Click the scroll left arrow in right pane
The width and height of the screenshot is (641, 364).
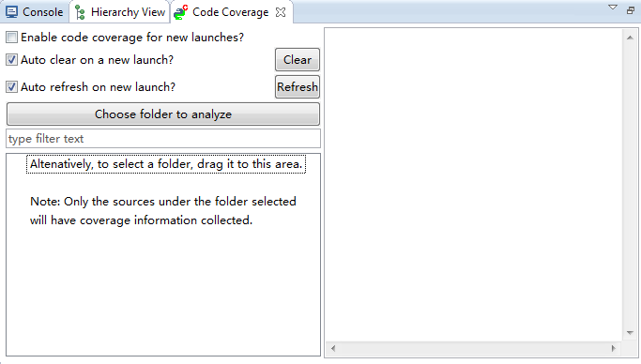coord(333,348)
